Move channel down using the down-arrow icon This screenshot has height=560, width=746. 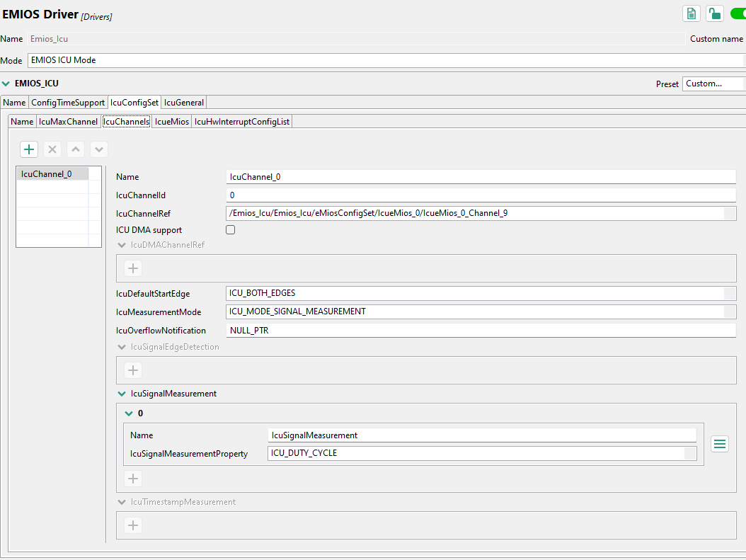[x=98, y=149]
